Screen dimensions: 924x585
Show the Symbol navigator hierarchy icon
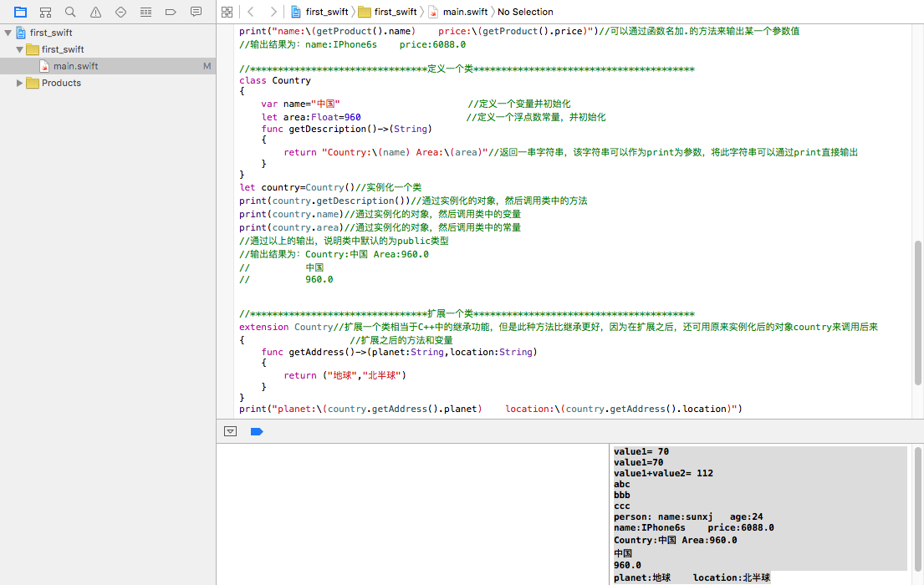pos(45,12)
